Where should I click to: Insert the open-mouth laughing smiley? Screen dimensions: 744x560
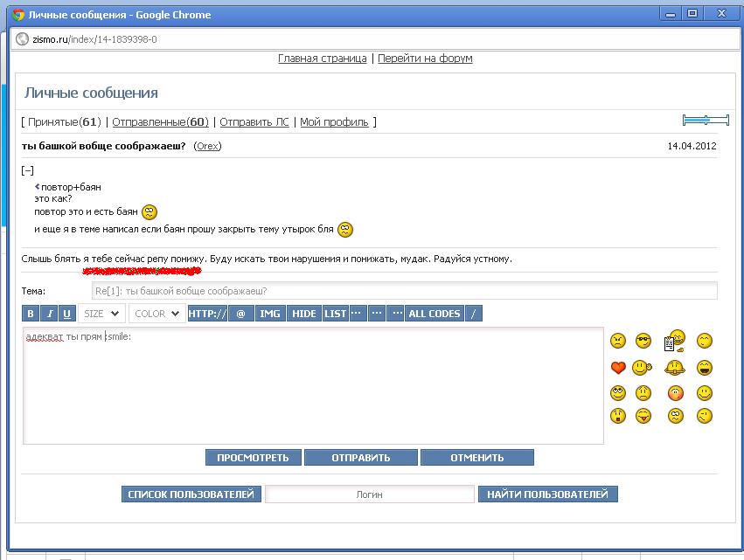point(705,368)
